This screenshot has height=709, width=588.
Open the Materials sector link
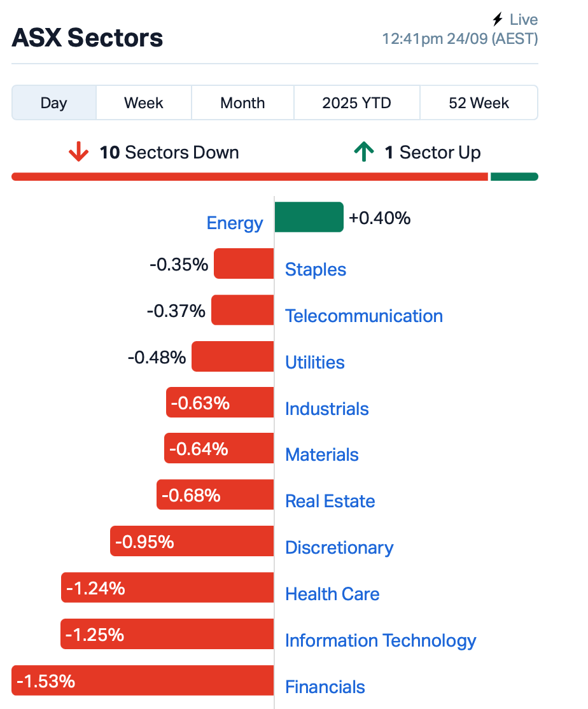pos(322,455)
